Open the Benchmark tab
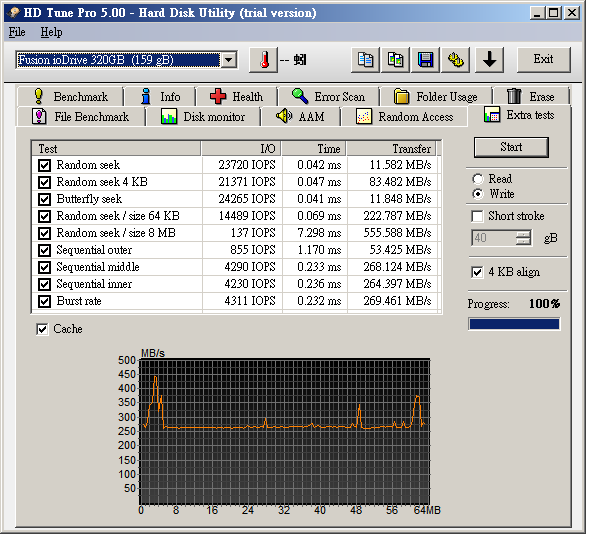614x534 pixels. [x=70, y=96]
